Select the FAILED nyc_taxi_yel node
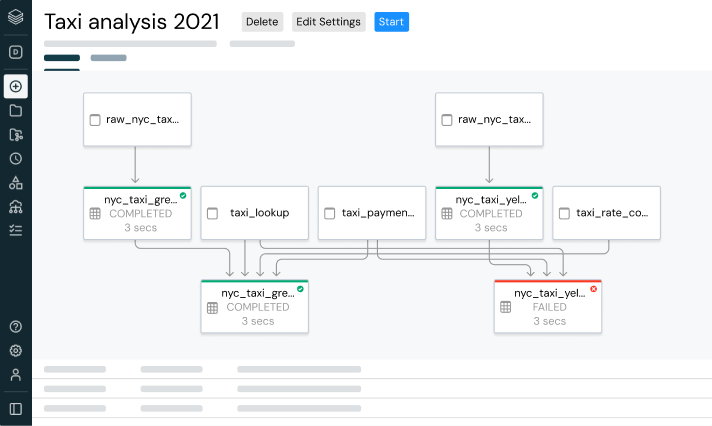Screen dimensions: 712x426 [548, 306]
